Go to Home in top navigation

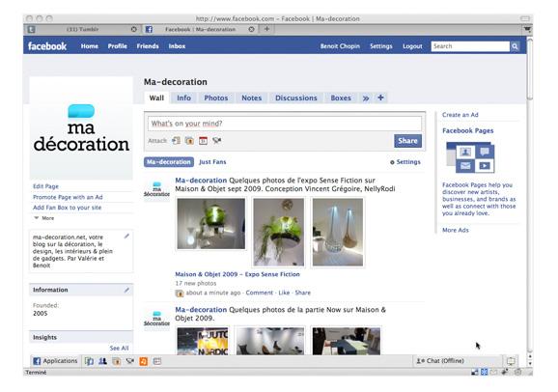(x=90, y=46)
